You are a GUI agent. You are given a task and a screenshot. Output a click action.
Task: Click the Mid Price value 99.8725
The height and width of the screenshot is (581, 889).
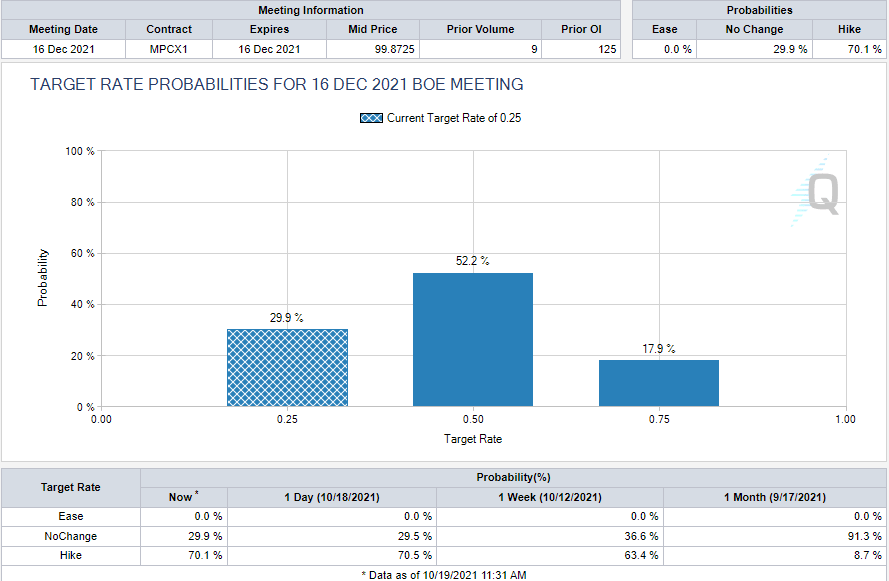[372, 49]
